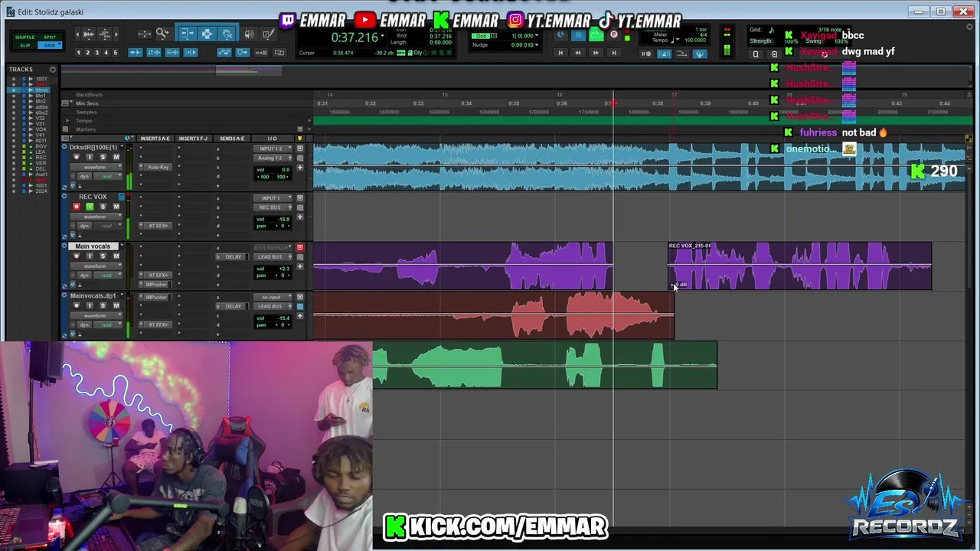The width and height of the screenshot is (980, 551).
Task: Open REC BUS output selector
Action: click(270, 207)
